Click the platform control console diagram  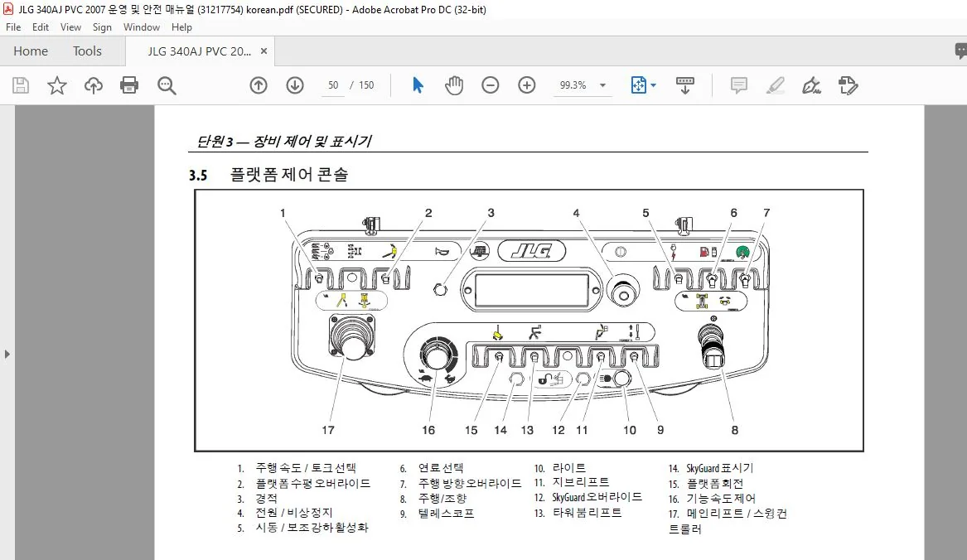pyautogui.click(x=529, y=321)
